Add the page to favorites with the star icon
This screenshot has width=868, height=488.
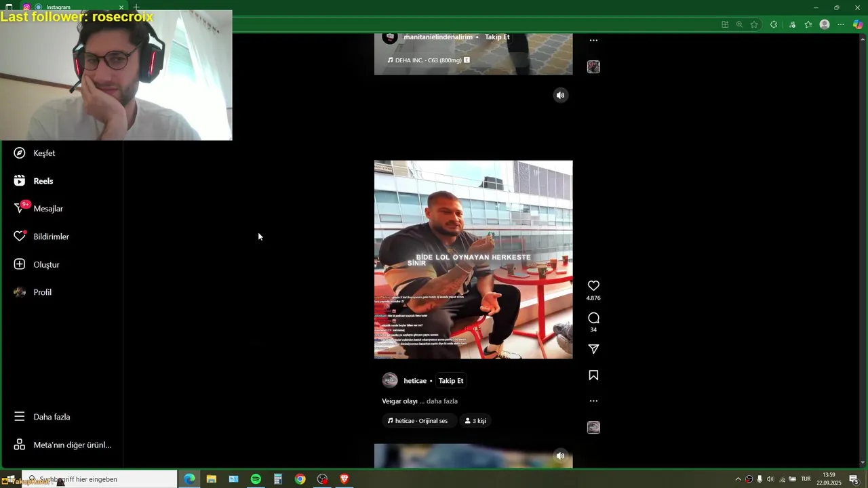tap(754, 24)
